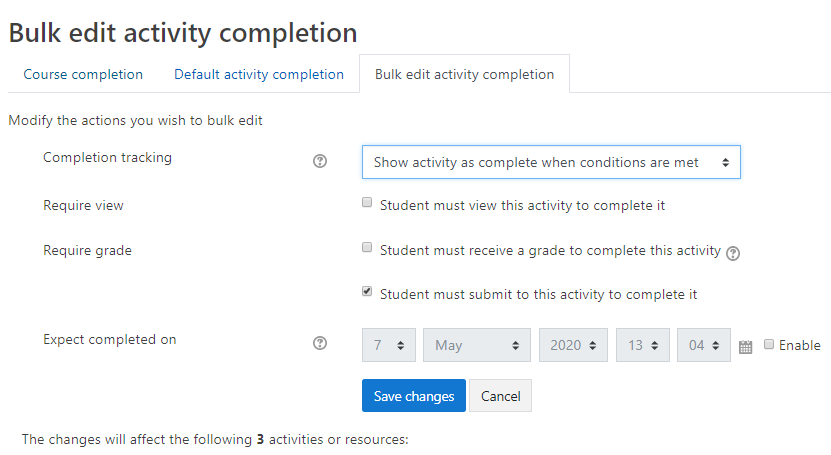Uncheck Student must submit to this activity
This screenshot has height=455, width=831.
click(x=367, y=292)
